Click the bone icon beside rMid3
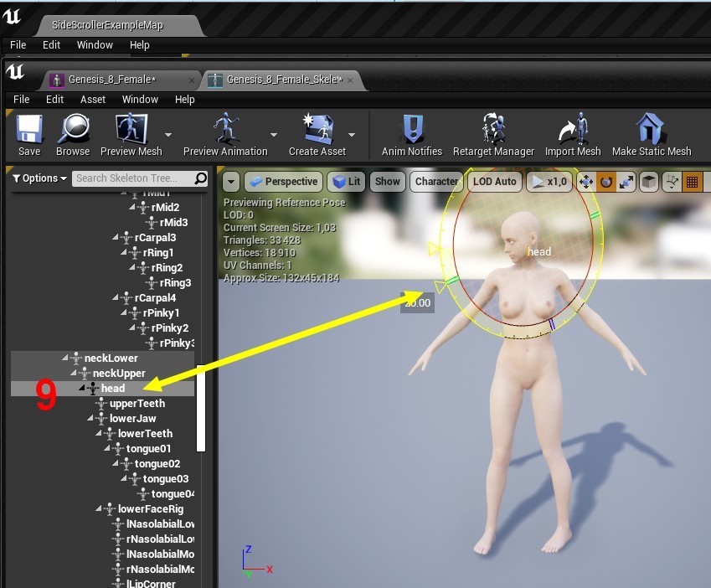The height and width of the screenshot is (588, 711). (152, 223)
